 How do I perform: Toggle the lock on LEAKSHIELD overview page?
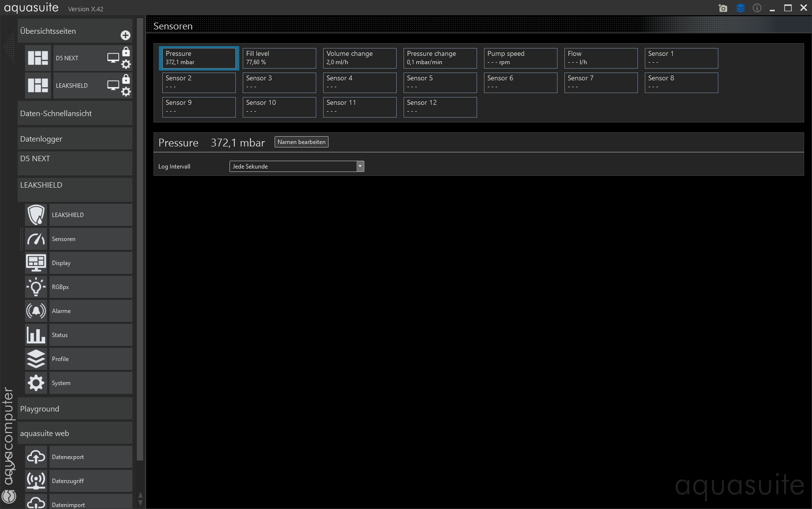pos(126,79)
